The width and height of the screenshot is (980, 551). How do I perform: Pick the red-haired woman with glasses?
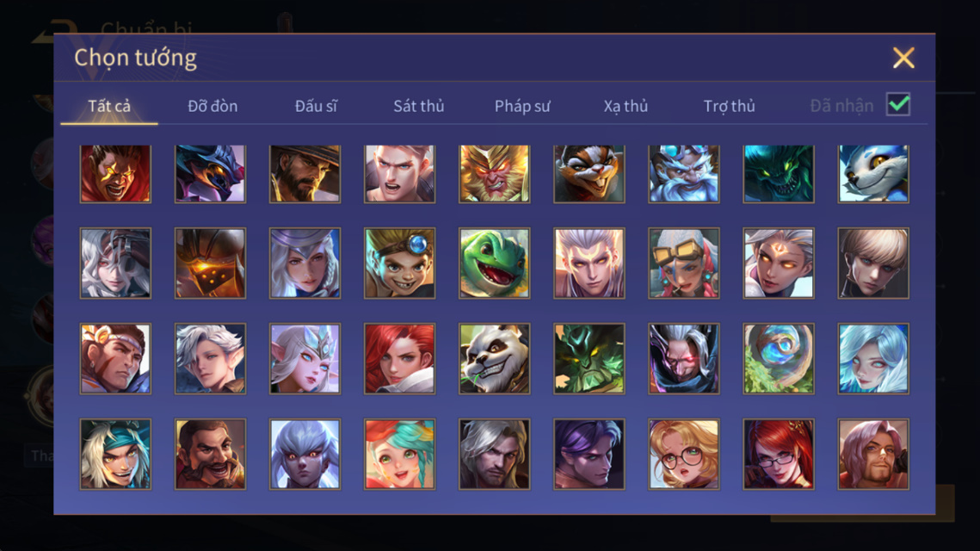778,454
